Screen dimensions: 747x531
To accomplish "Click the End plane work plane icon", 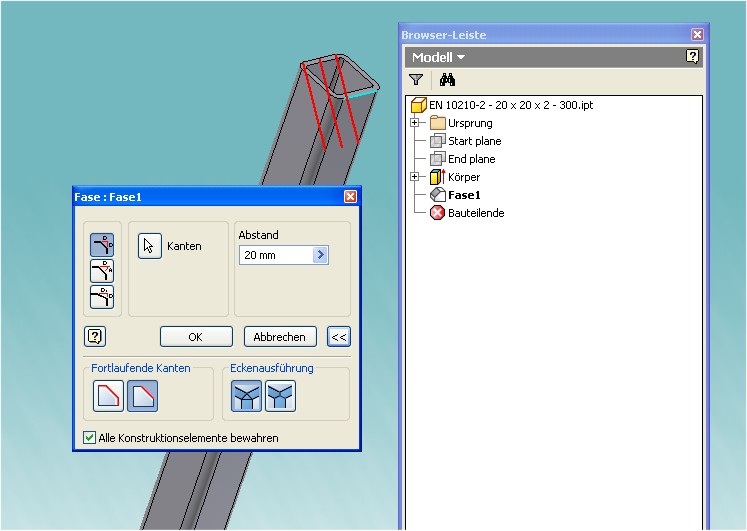I will coord(437,159).
